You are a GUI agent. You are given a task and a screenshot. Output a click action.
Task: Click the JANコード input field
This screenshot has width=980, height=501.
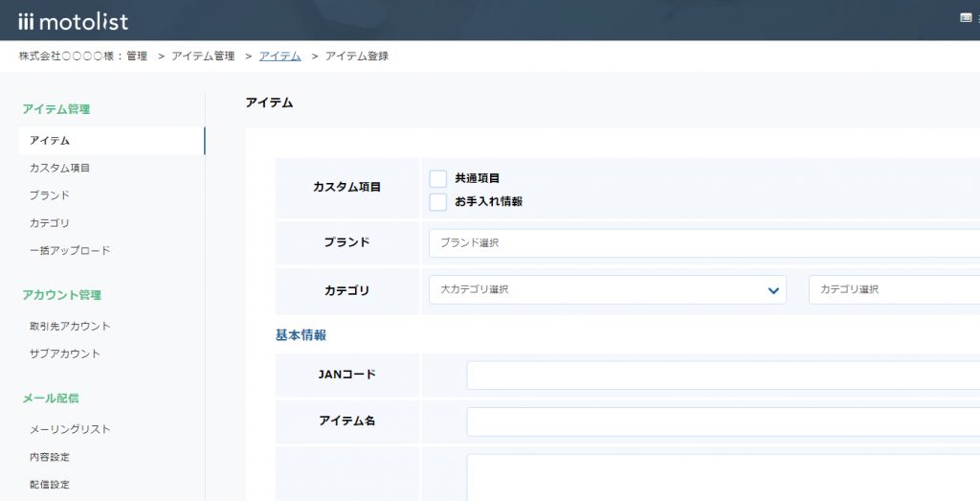point(723,376)
